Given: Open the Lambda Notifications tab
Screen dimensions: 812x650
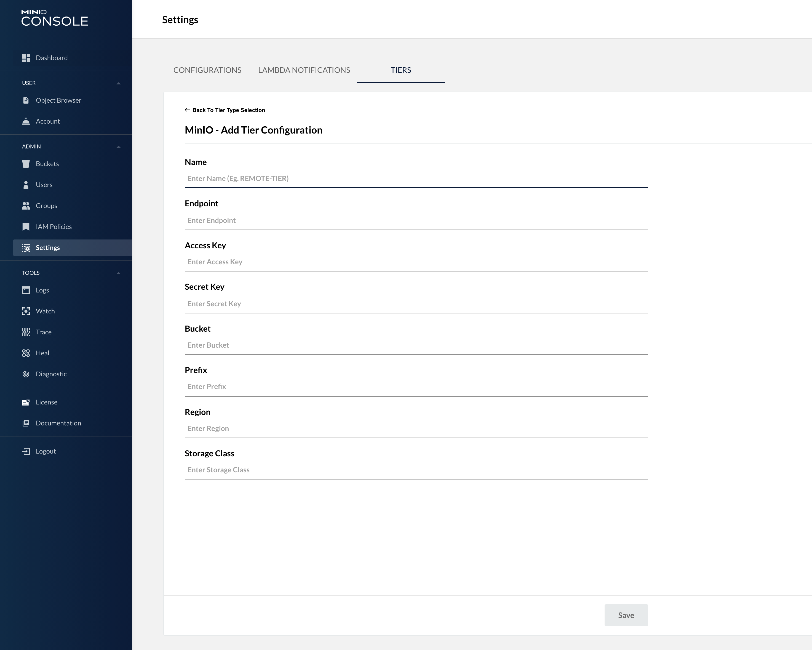Looking at the screenshot, I should pos(304,70).
